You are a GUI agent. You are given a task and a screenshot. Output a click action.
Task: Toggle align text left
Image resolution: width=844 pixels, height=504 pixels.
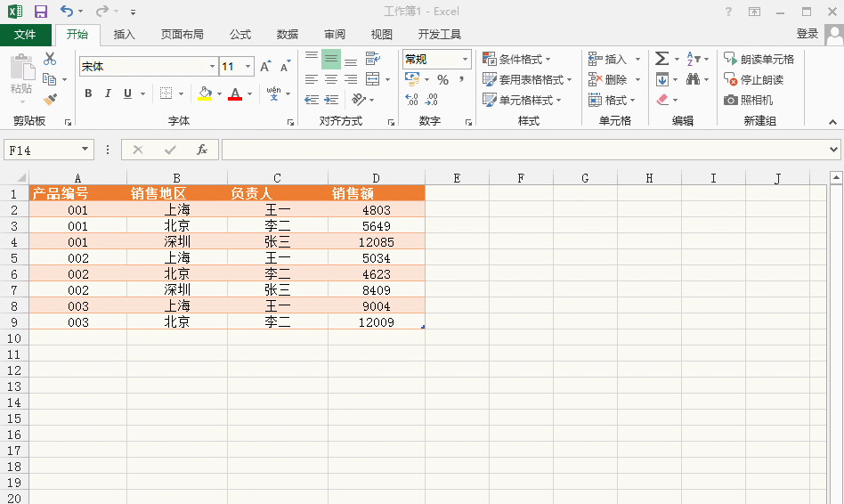tap(312, 79)
